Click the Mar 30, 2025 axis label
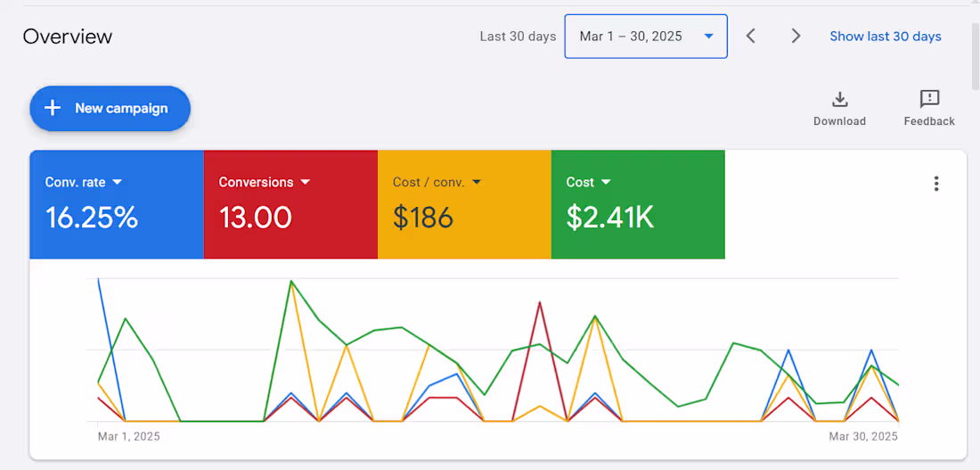The image size is (980, 470). click(x=863, y=436)
